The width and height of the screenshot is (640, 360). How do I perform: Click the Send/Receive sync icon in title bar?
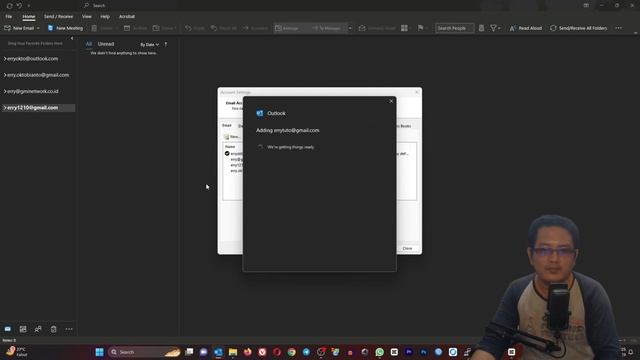(9, 6)
